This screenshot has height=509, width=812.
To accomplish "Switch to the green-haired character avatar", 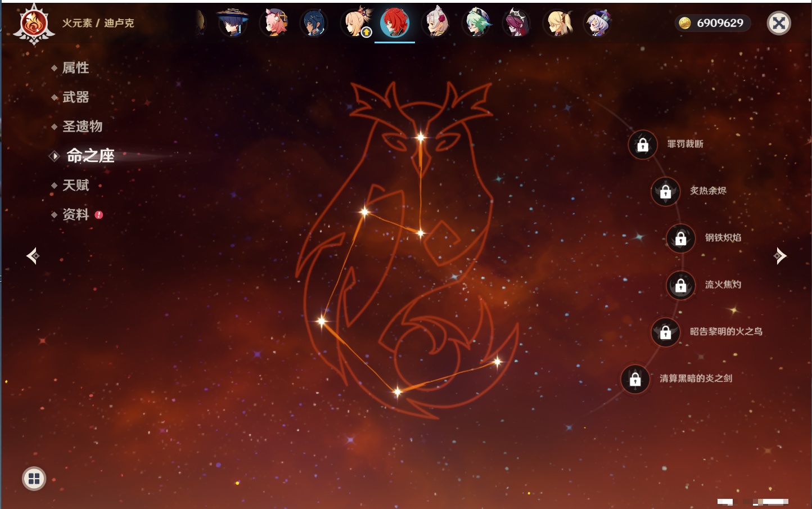I will coord(476,23).
